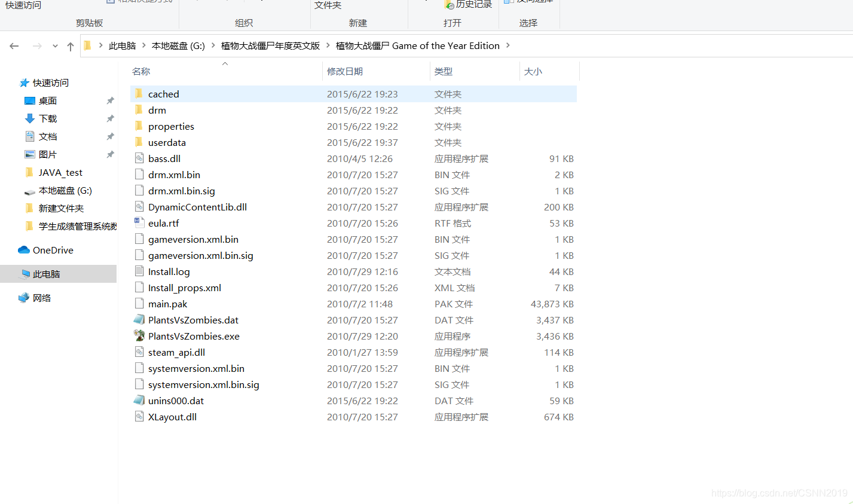The height and width of the screenshot is (504, 853).
Task: Expand chevron after Game of the Year Edition breadcrumb
Action: coord(508,45)
